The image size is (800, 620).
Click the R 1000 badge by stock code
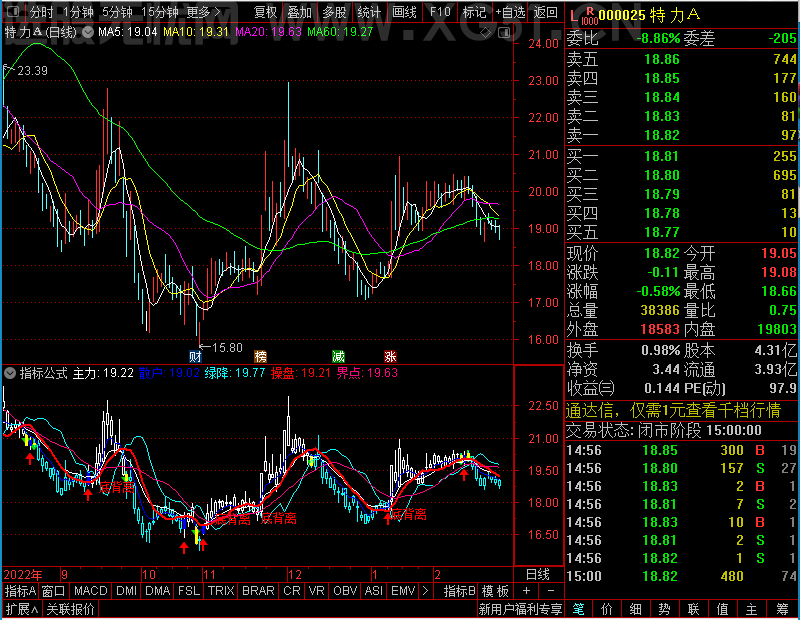589,16
